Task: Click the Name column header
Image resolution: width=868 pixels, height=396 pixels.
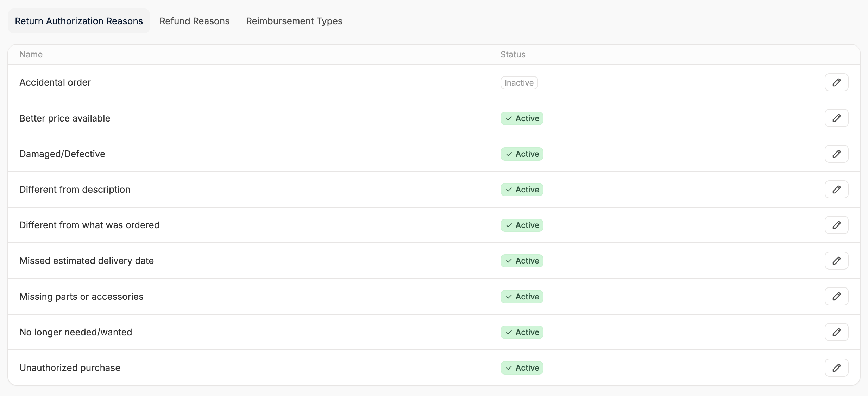Action: [x=31, y=55]
